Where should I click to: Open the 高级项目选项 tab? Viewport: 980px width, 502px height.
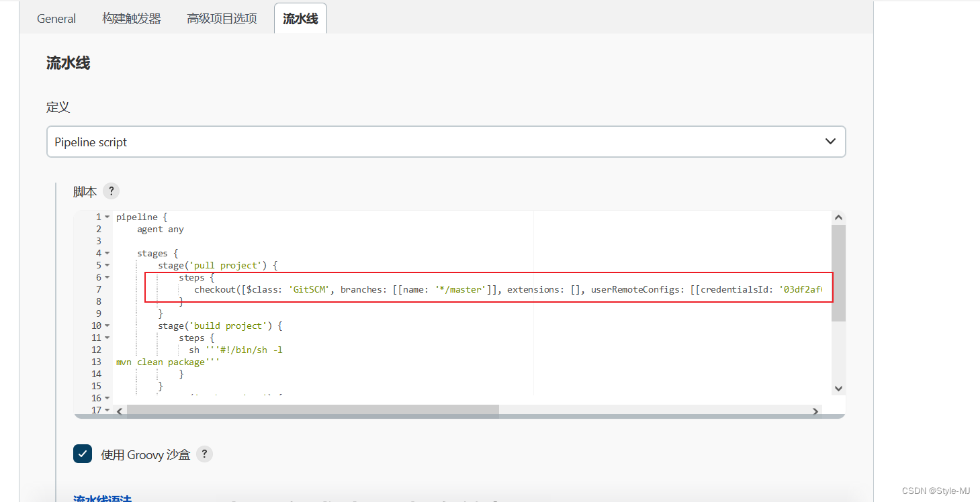pyautogui.click(x=222, y=19)
